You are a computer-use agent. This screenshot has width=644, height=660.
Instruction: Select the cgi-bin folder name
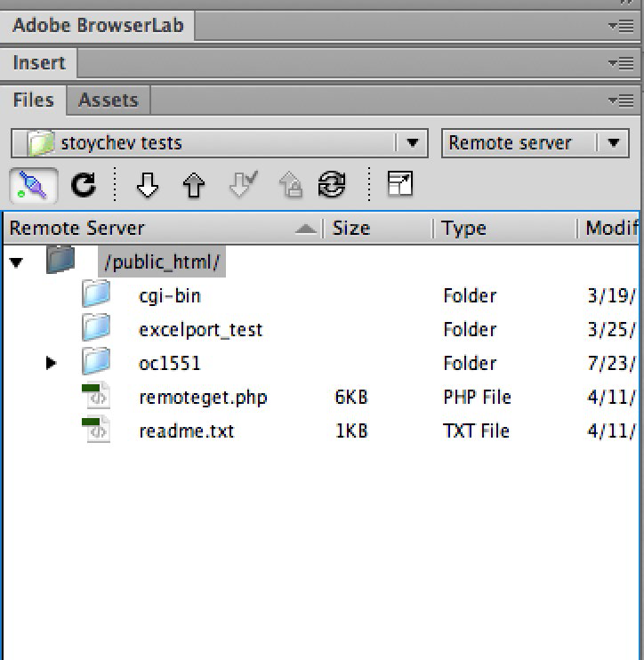coord(170,296)
